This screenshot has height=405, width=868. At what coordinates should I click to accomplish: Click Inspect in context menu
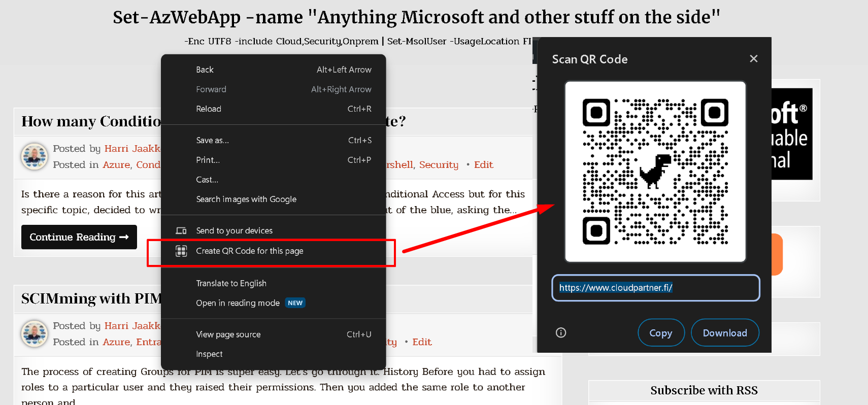[x=209, y=354]
